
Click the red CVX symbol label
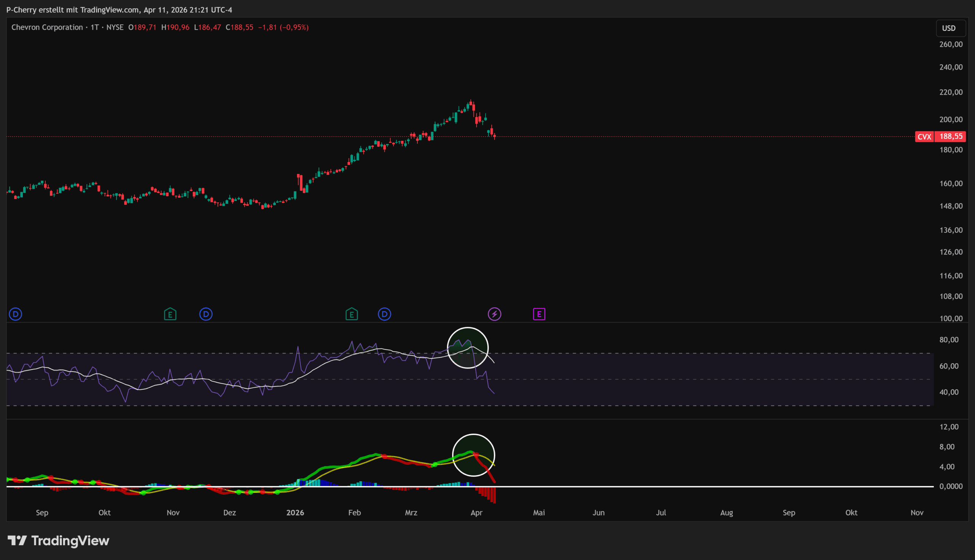925,137
